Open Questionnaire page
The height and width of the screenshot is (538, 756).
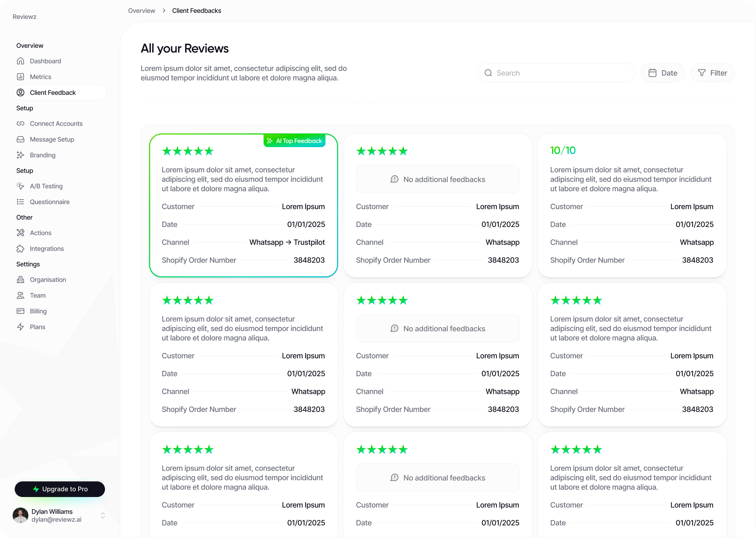tap(60, 202)
